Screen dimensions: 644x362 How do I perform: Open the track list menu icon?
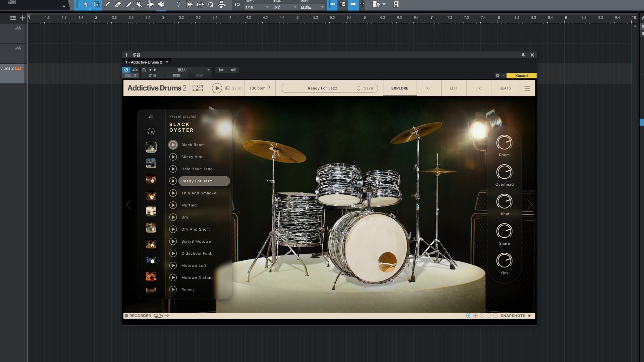click(13, 18)
